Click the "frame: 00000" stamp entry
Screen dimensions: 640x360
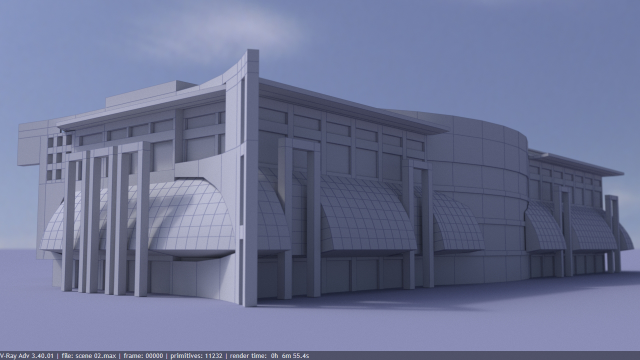143,356
